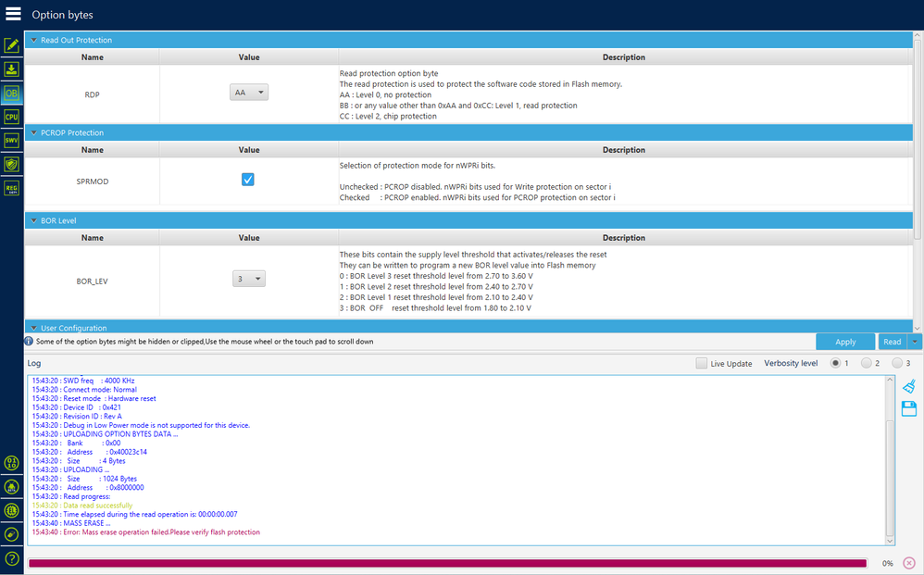This screenshot has height=575, width=924.
Task: Click the 0110 binary log icon
Action: coord(12,463)
